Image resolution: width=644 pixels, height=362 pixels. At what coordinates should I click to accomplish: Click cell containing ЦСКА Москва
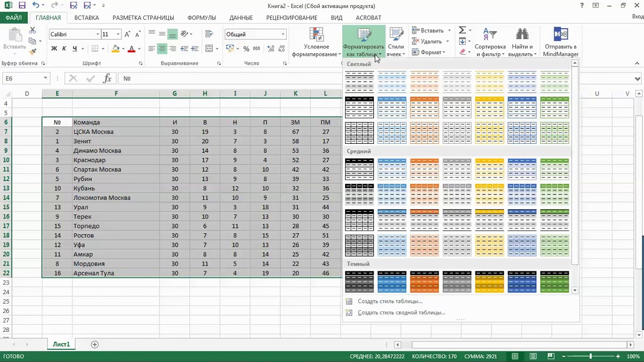(116, 132)
